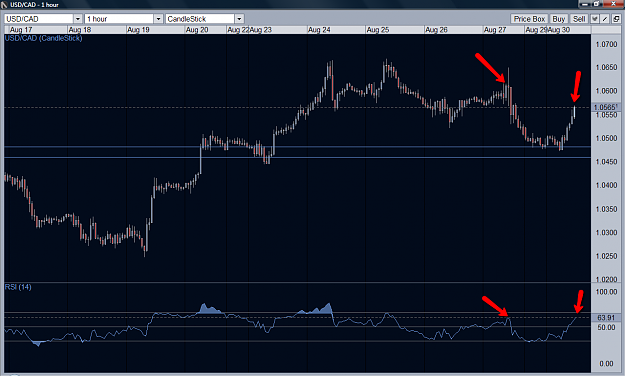Click the 1.0700 price axis label

(606, 44)
